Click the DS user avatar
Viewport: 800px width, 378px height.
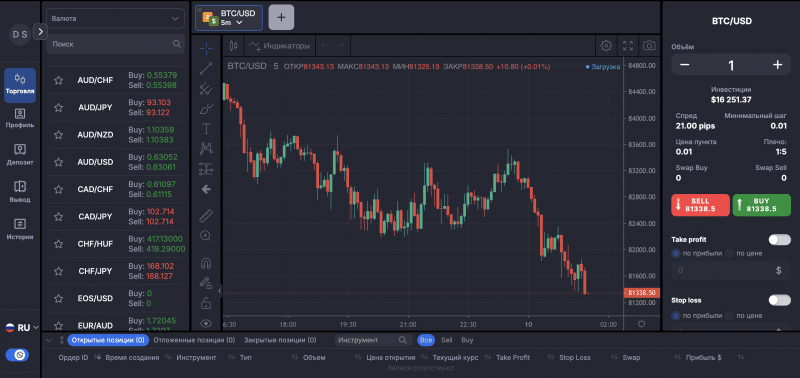20,35
